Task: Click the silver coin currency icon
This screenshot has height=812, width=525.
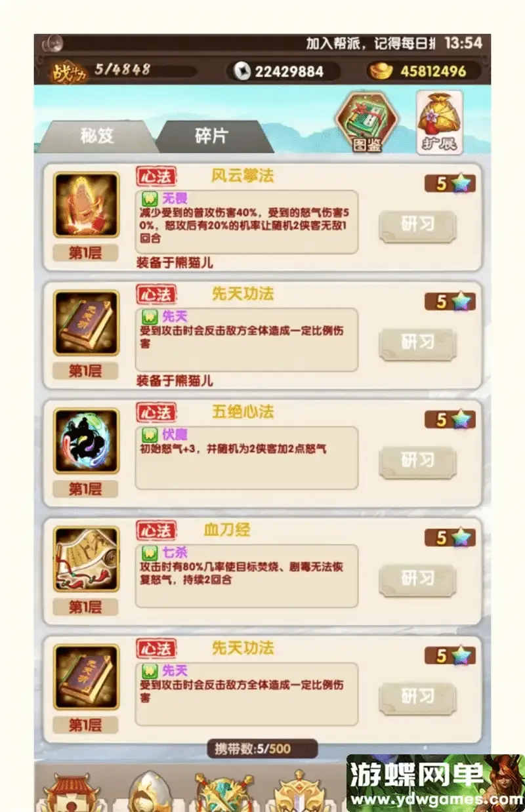Action: tap(242, 71)
